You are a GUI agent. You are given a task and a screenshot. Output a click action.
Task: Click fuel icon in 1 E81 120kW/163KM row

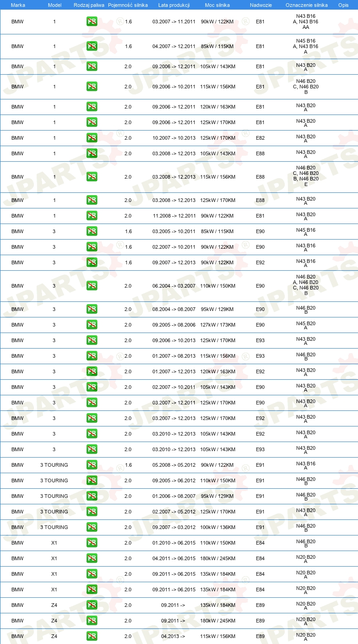(92, 107)
